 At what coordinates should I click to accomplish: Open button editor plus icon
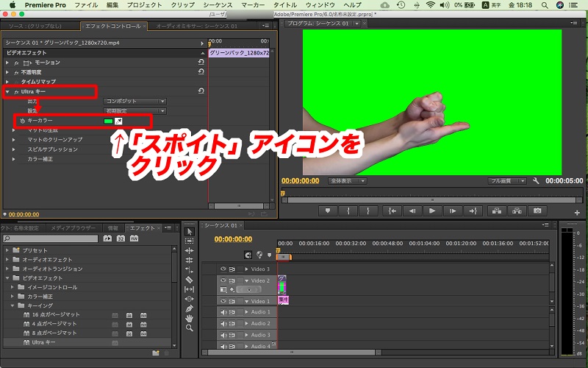click(577, 213)
